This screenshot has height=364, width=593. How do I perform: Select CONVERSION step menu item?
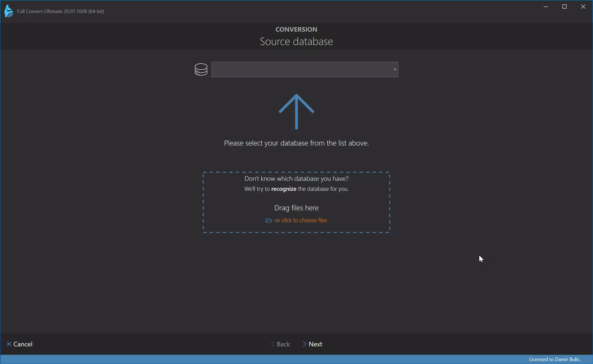point(296,29)
